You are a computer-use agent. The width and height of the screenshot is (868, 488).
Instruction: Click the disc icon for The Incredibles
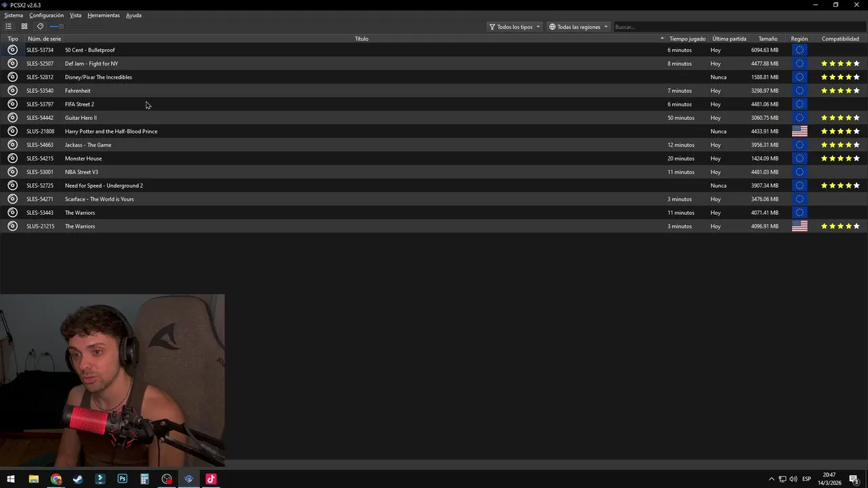coord(12,77)
